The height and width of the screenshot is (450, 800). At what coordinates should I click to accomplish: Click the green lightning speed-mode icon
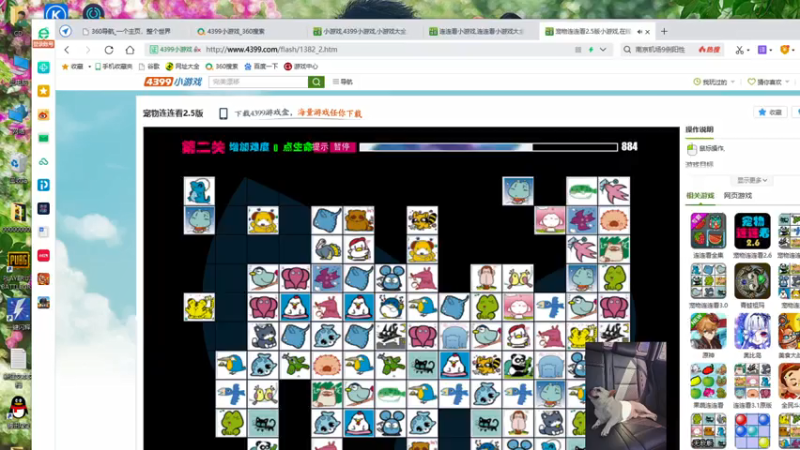click(x=591, y=49)
